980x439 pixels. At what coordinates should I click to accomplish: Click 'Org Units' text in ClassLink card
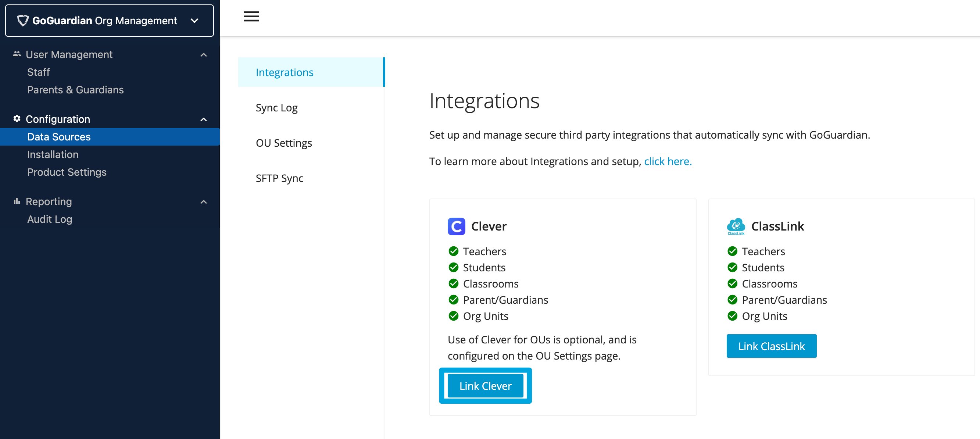pyautogui.click(x=765, y=316)
